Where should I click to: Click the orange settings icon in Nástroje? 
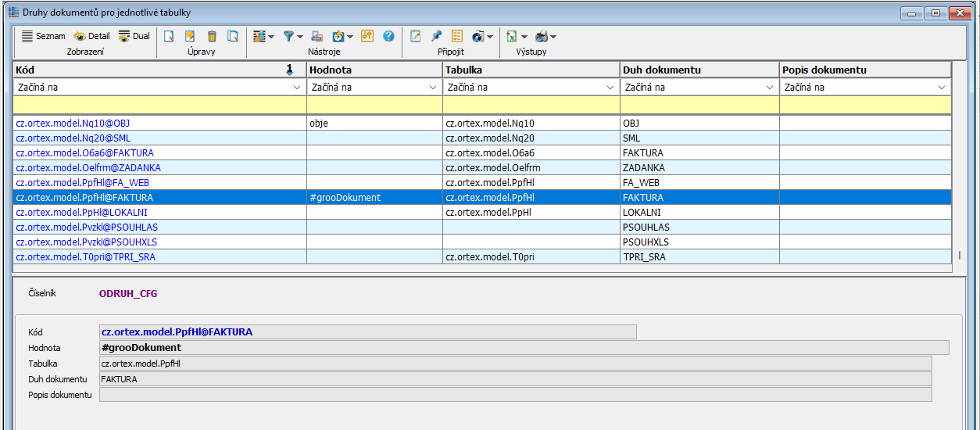pos(367,36)
